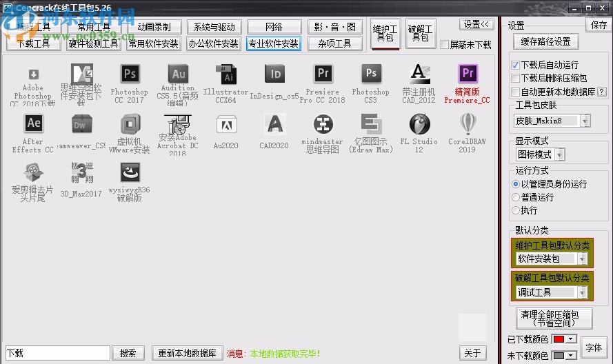Click the 保存 settings button
The image size is (613, 364).
pyautogui.click(x=599, y=26)
